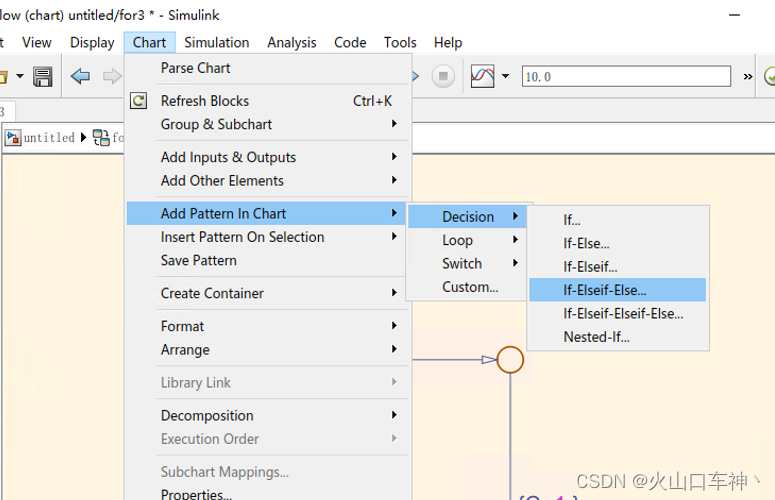Insert the If-Elseif-Else... pattern
The image size is (775, 500).
pos(617,290)
